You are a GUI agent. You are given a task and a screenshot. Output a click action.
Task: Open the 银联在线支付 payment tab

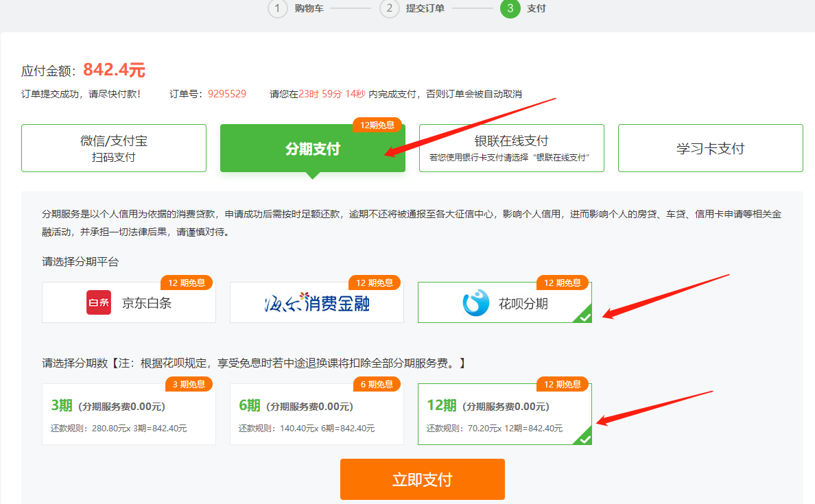coord(511,148)
